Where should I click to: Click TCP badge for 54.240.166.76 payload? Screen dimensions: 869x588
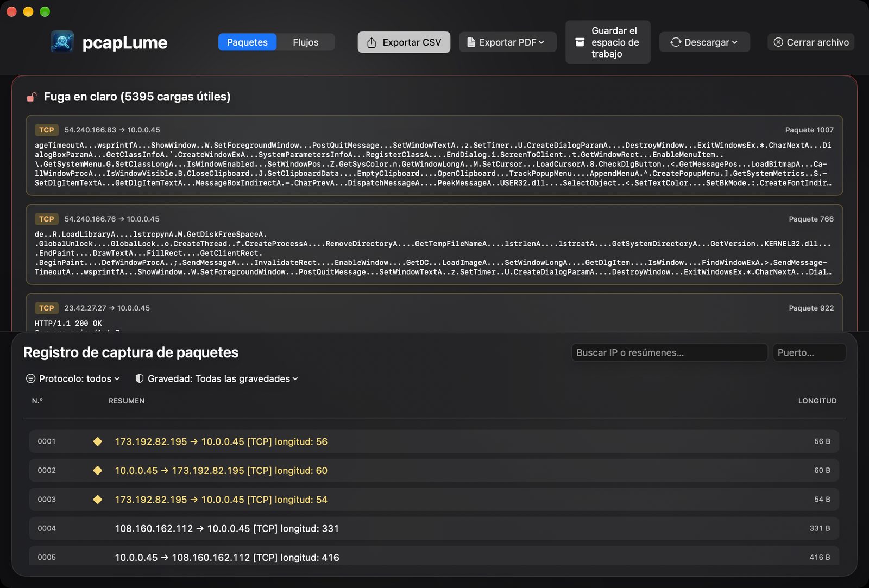tap(47, 219)
